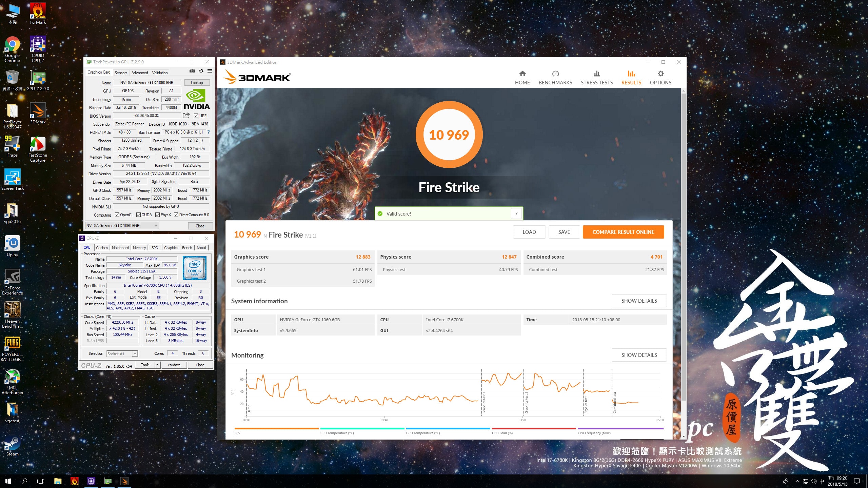Click the GPU name field in GPU-Z
868x488 pixels.
147,83
